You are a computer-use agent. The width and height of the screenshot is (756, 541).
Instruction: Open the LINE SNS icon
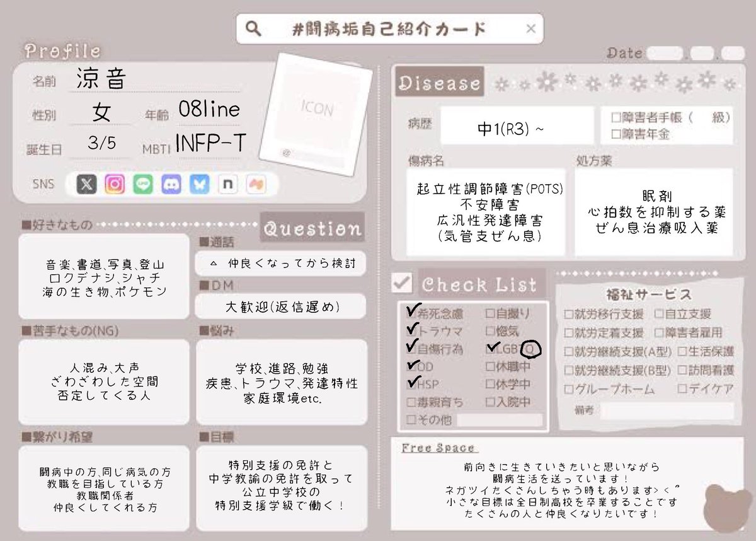click(x=143, y=184)
